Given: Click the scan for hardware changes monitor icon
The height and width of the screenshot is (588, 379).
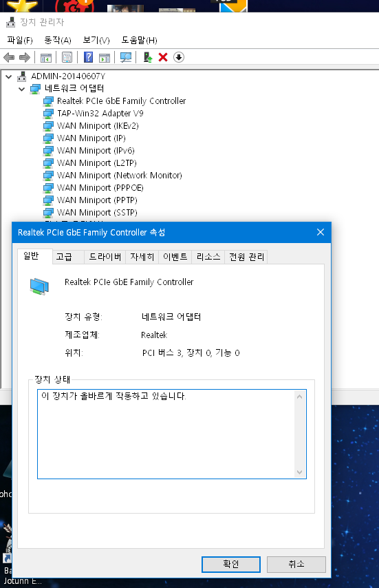Looking at the screenshot, I should [126, 57].
